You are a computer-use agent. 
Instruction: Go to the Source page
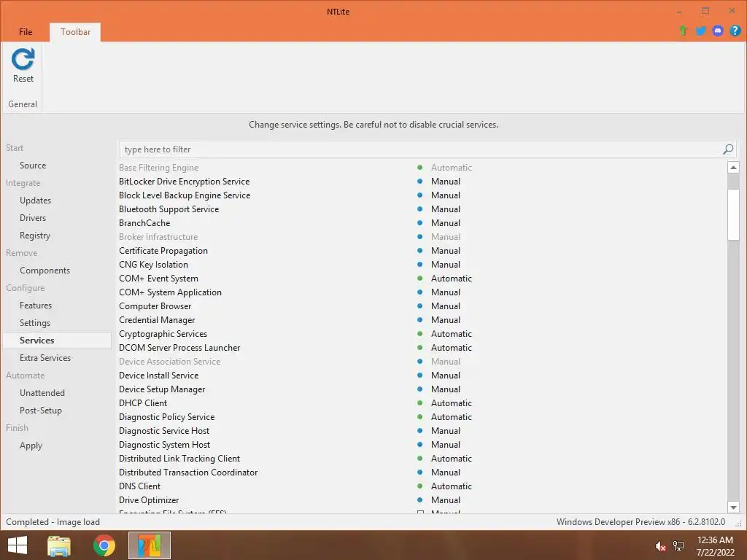coord(33,166)
